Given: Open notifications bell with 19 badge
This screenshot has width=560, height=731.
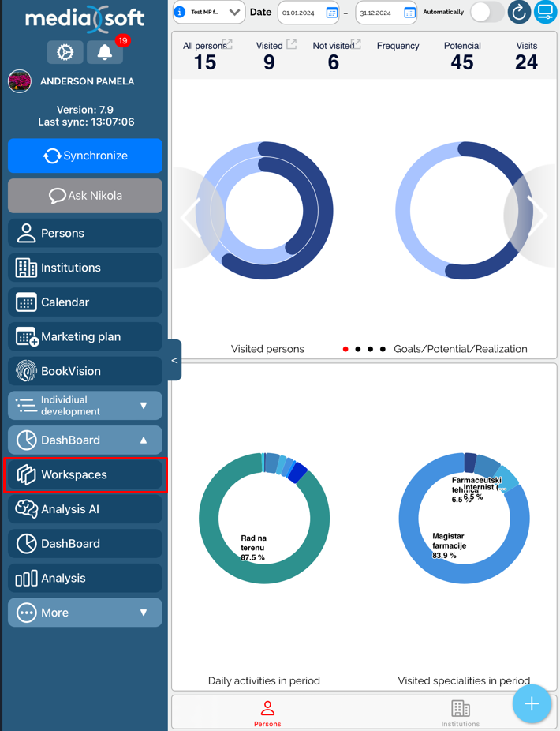Looking at the screenshot, I should coord(105,53).
